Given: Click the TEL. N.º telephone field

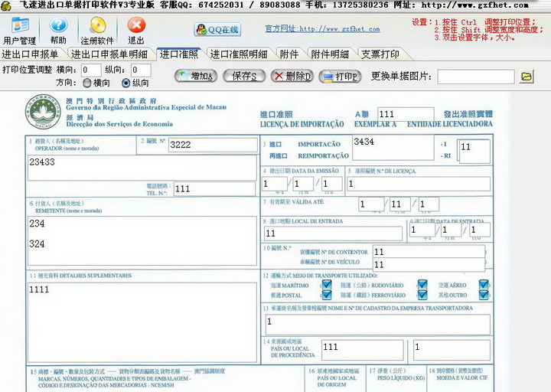Looking at the screenshot, I should (x=215, y=189).
